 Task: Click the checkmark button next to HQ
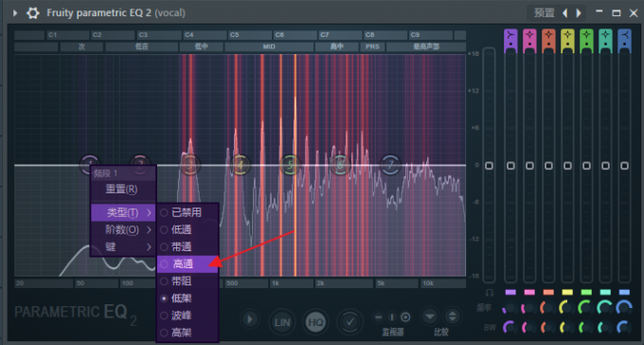[x=349, y=321]
